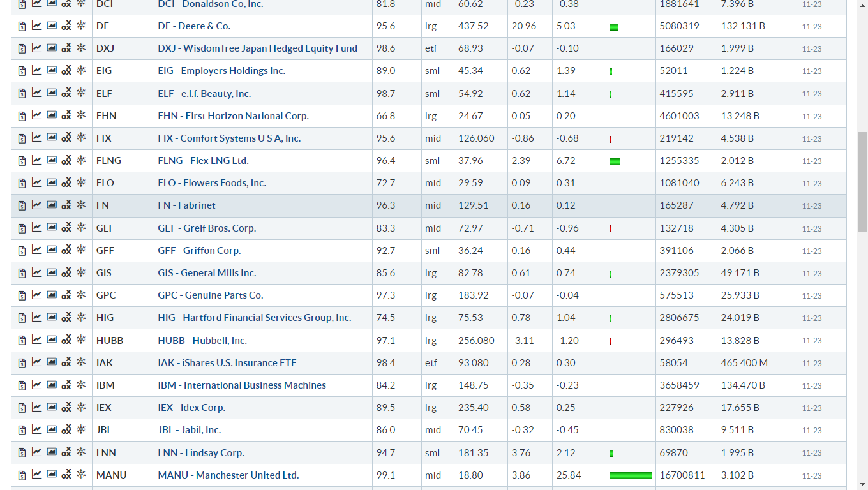Image resolution: width=868 pixels, height=490 pixels.
Task: Click the 437.52 price in the DE row
Action: pyautogui.click(x=474, y=26)
